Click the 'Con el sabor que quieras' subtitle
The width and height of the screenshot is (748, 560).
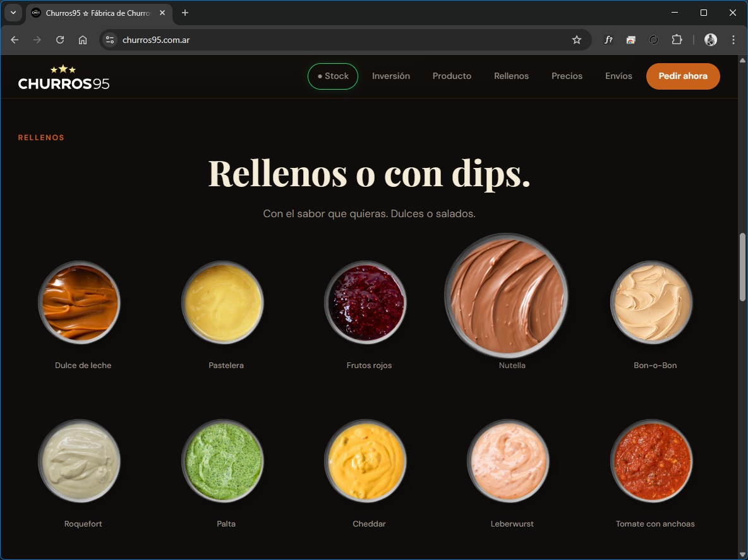(x=369, y=213)
